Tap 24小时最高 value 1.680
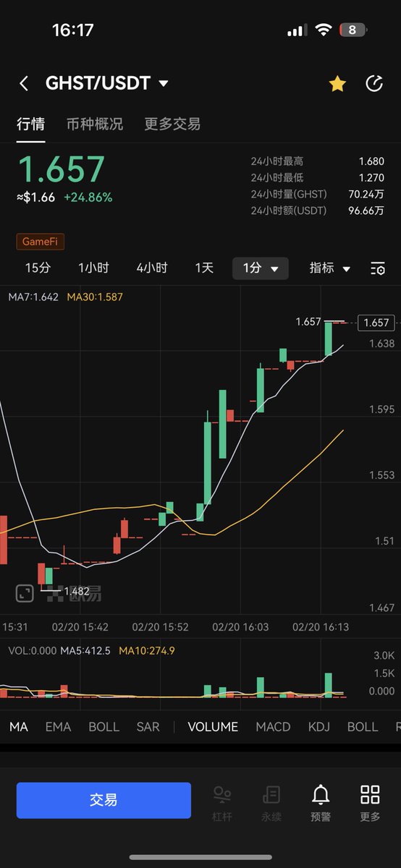Viewport: 401px width, 868px height. click(371, 161)
